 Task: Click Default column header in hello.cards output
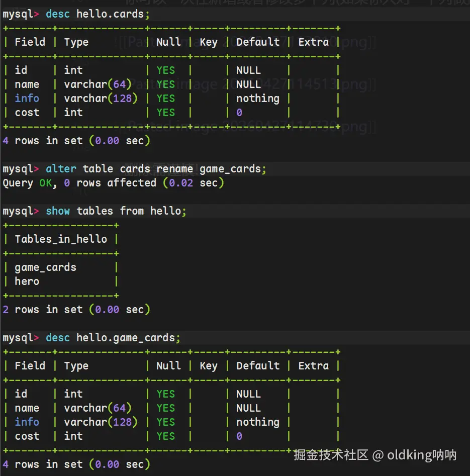(x=257, y=42)
